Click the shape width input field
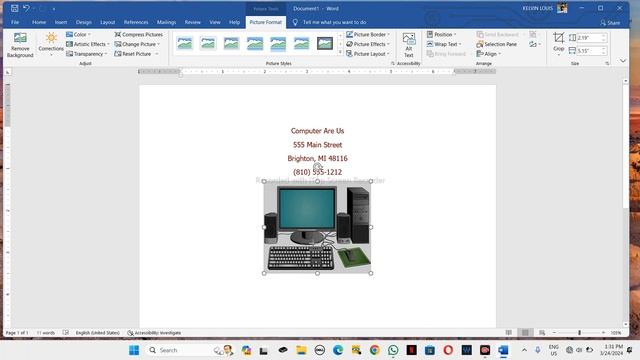640x360 pixels. 590,51
